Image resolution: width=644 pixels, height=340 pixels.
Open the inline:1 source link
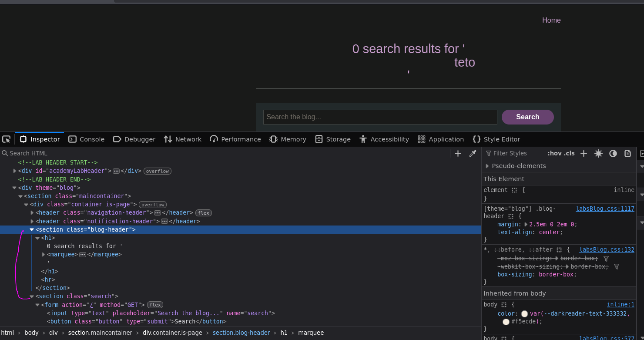coord(621,304)
